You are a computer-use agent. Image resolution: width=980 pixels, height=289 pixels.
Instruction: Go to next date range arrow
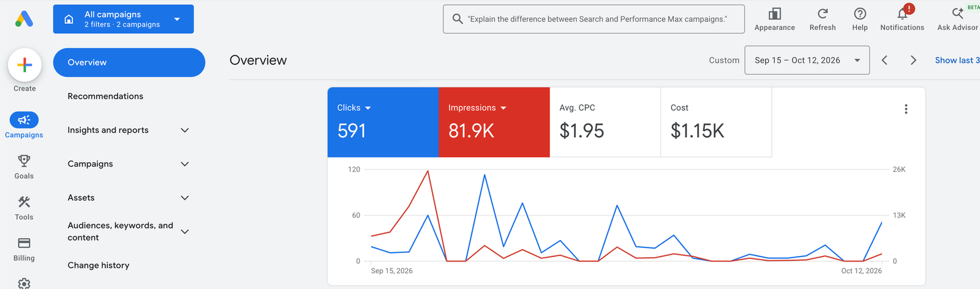tap(913, 60)
